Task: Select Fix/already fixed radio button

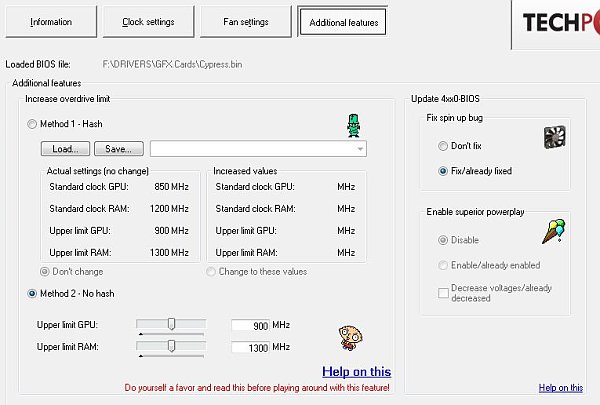Action: click(x=443, y=171)
